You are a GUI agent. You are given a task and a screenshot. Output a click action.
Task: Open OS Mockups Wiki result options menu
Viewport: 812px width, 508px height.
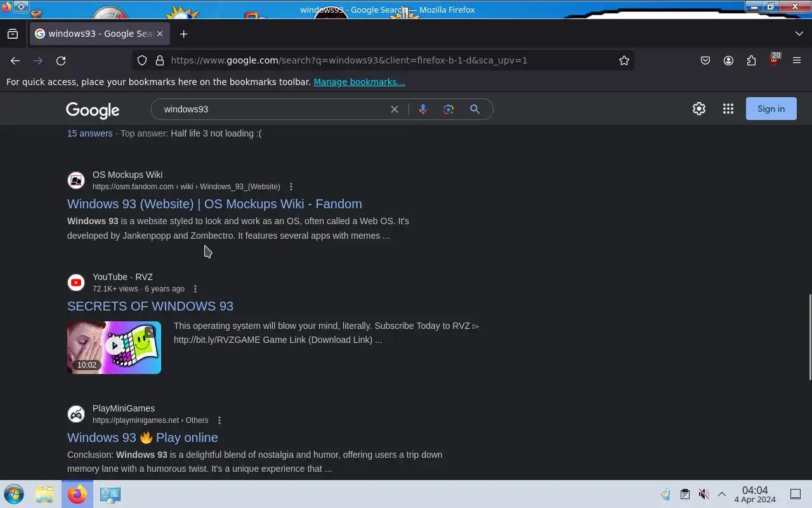point(291,187)
